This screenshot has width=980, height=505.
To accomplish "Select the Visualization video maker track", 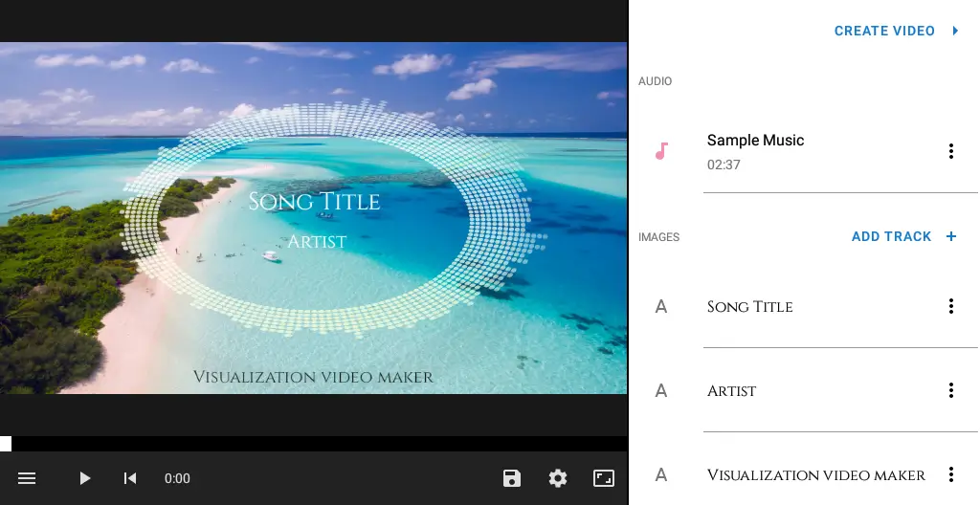I will [x=815, y=475].
